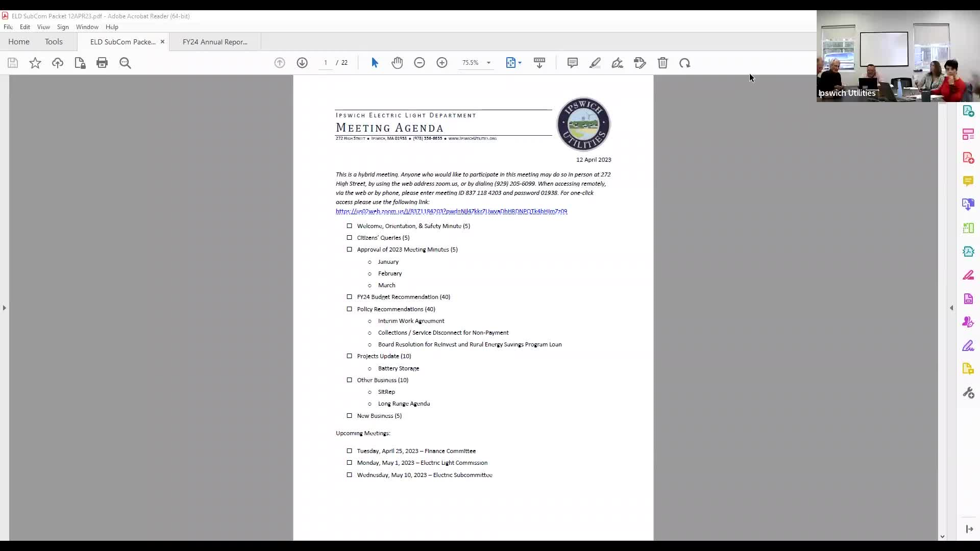Select the arrow selection tool
Screen dimensions: 980x551
pyautogui.click(x=375, y=63)
